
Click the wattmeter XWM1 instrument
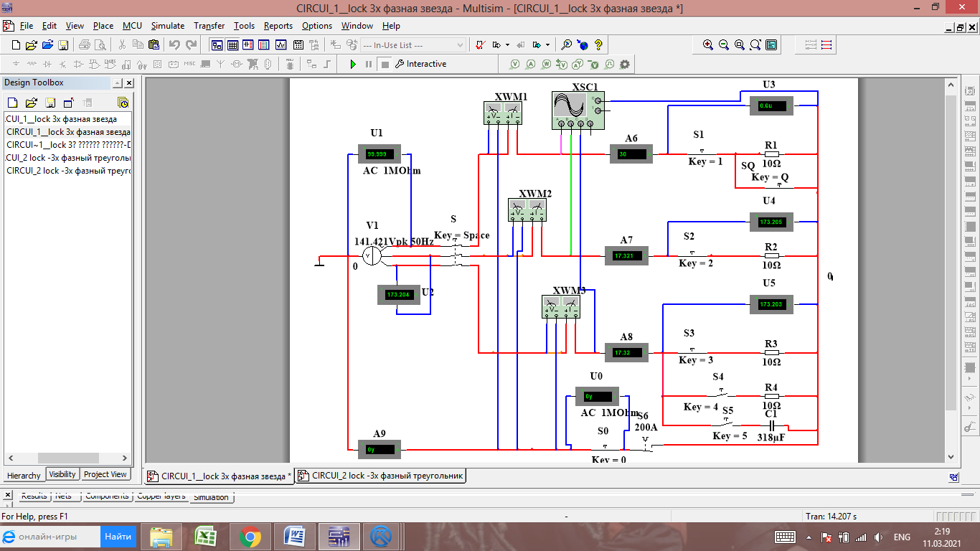click(x=502, y=113)
